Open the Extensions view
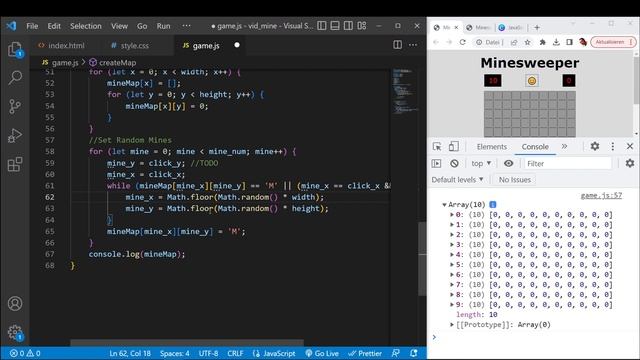Viewport: 640px width, 360px height. click(15, 164)
